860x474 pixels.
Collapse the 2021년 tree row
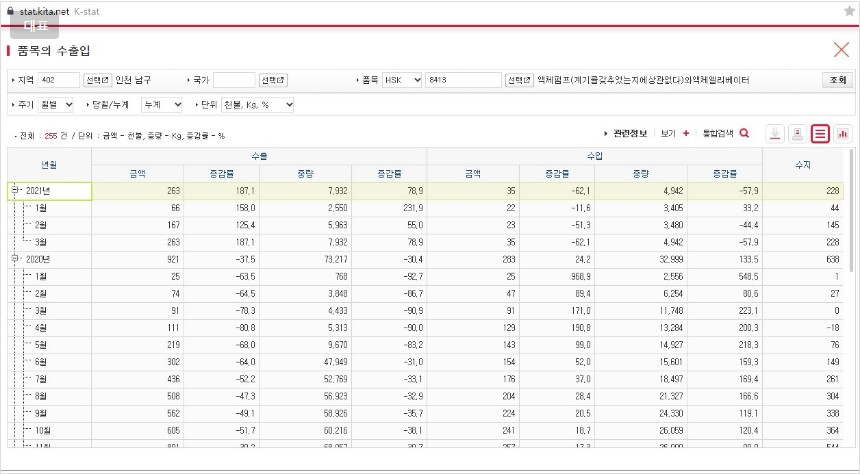point(15,191)
